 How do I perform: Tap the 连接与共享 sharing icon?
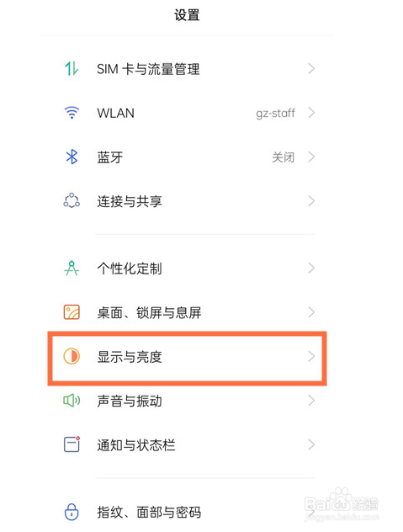[x=72, y=200]
